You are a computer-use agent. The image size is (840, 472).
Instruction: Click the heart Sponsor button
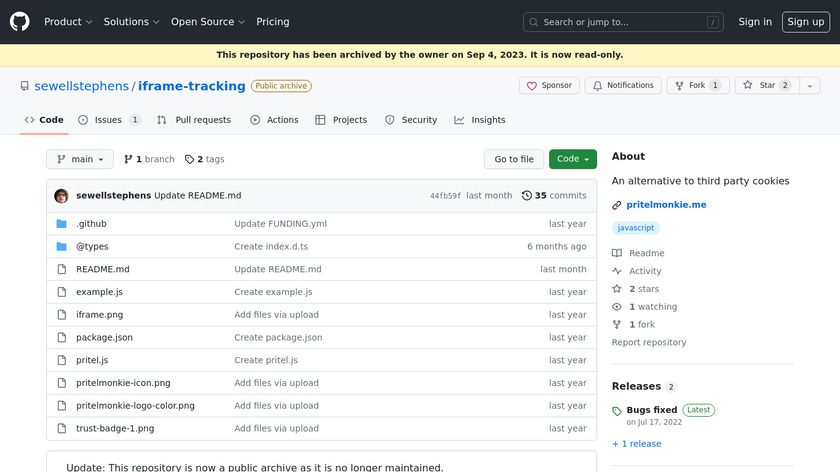549,86
